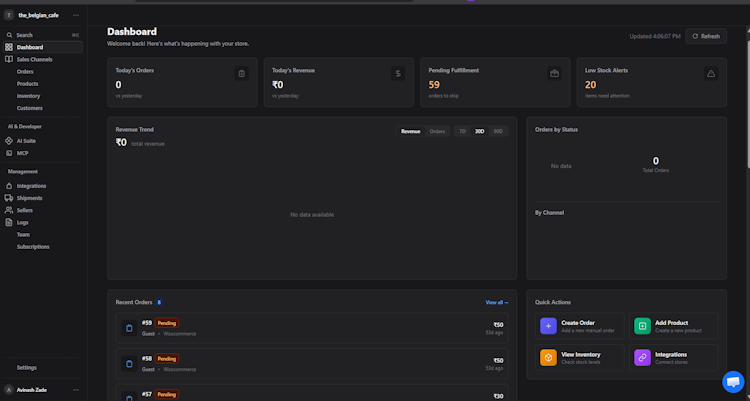
Task: Click the Create Order plus icon
Action: click(548, 326)
